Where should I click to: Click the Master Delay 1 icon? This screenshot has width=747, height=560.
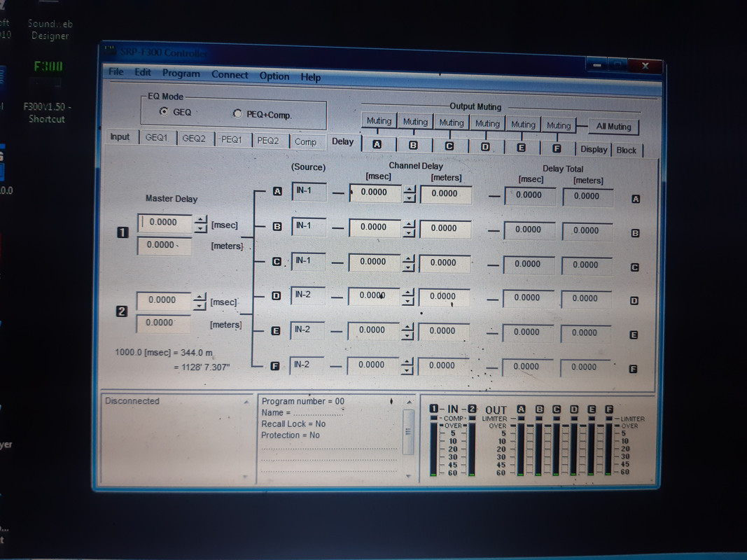pyautogui.click(x=123, y=232)
